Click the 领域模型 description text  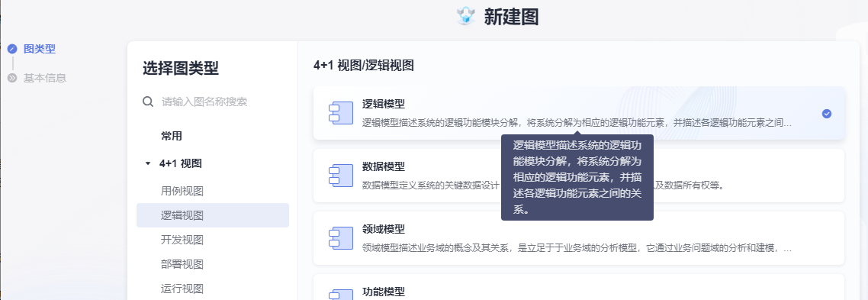click(577, 248)
